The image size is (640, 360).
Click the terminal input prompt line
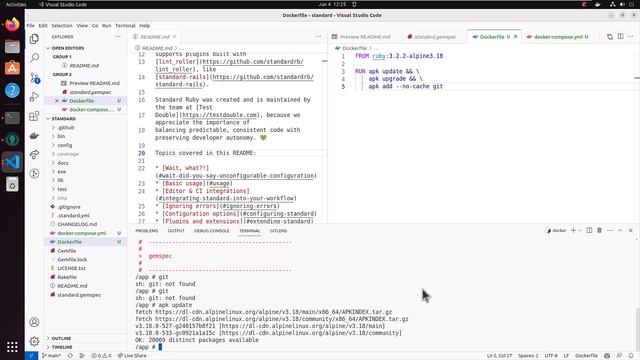click(149, 347)
